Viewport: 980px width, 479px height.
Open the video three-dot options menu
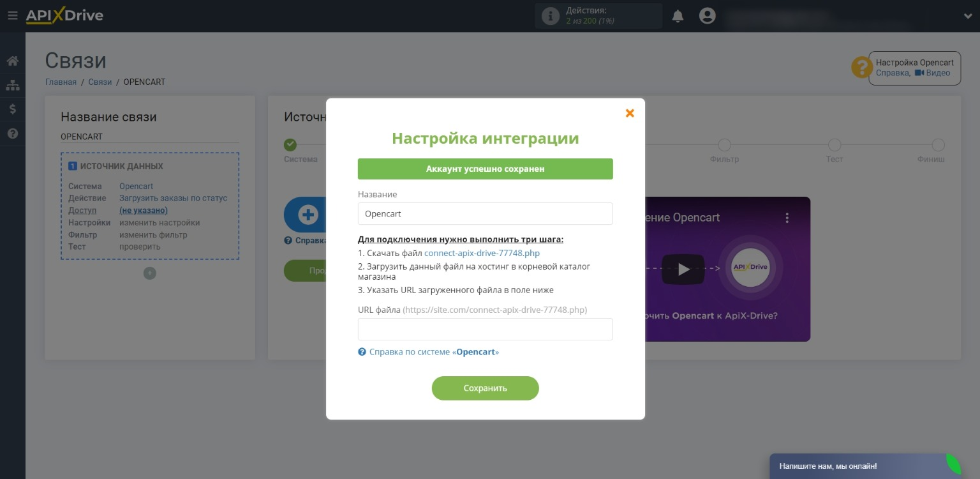click(x=787, y=218)
